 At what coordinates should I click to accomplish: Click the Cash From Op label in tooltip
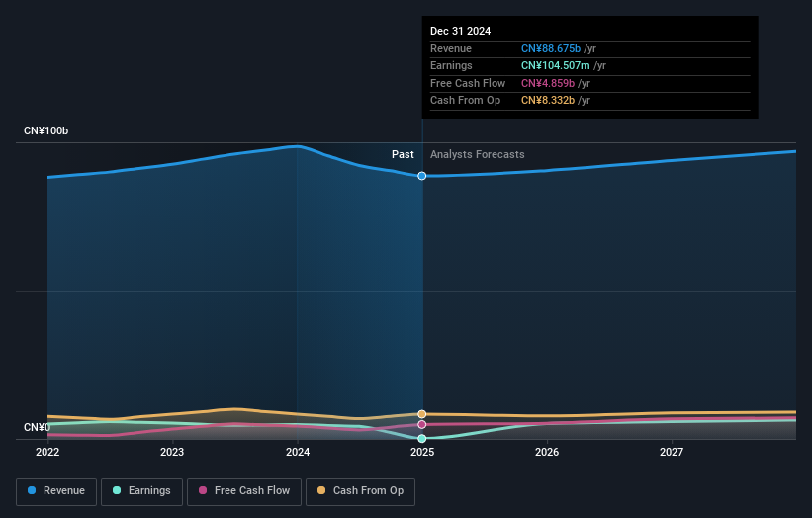tap(465, 101)
